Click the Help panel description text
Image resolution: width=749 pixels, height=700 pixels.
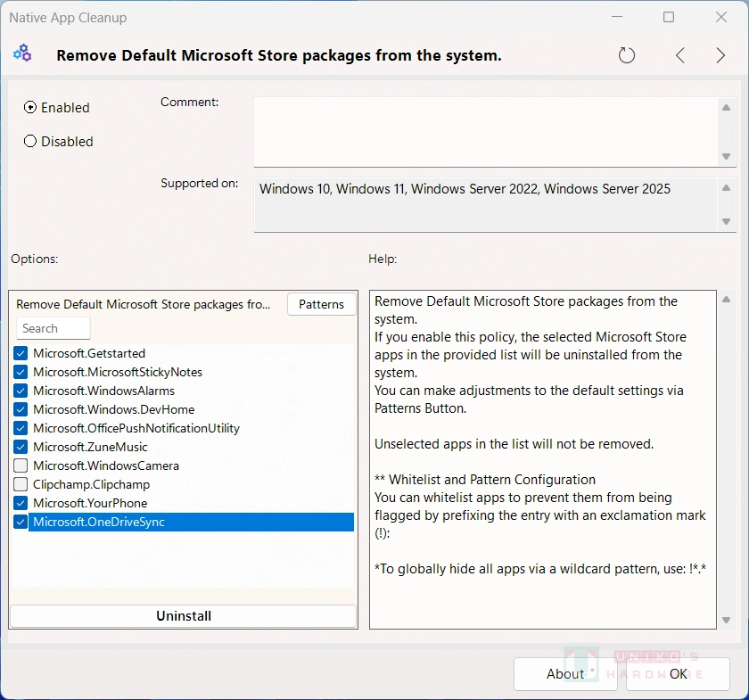point(539,435)
